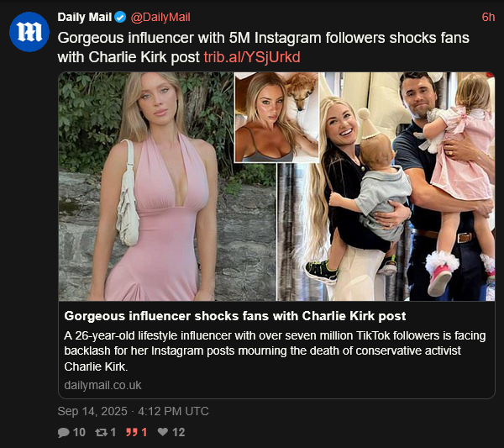Click the Sep 14, 2025 date line
The width and height of the screenshot is (504, 448).
[x=133, y=411]
